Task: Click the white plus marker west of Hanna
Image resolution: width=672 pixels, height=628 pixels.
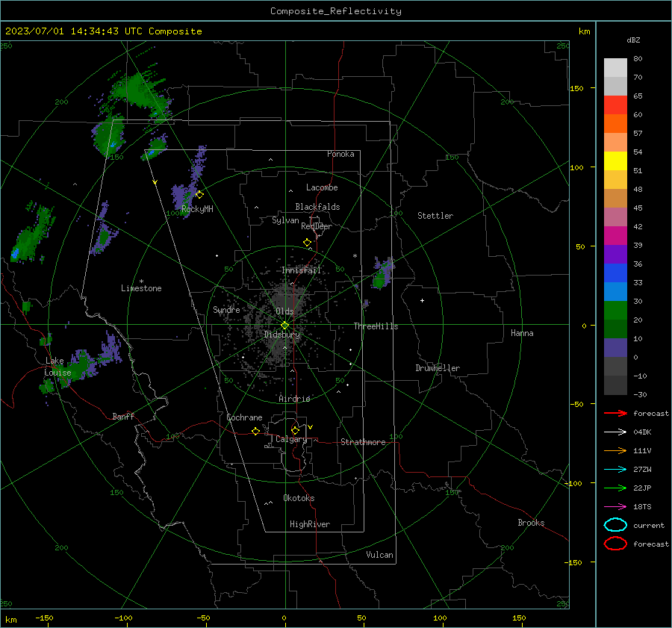Action: (x=422, y=300)
